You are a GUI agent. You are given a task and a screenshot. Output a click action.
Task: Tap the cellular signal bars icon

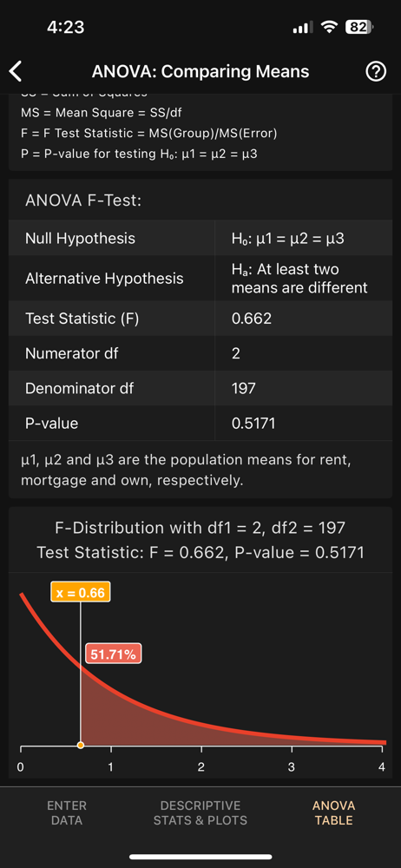pyautogui.click(x=302, y=27)
